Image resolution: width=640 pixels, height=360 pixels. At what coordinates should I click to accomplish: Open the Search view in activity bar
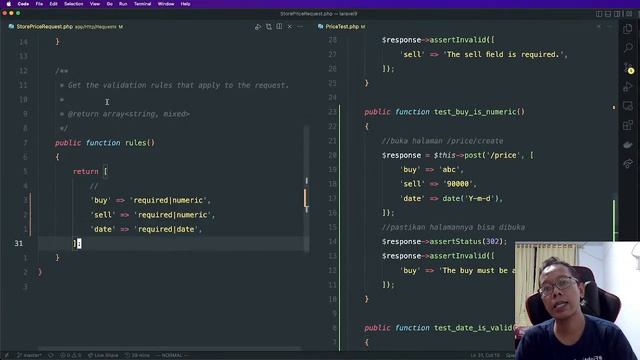click(x=628, y=48)
